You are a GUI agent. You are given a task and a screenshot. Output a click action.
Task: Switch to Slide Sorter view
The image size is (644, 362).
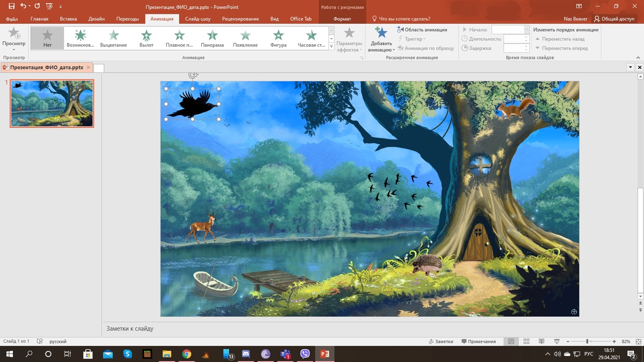coord(527,341)
